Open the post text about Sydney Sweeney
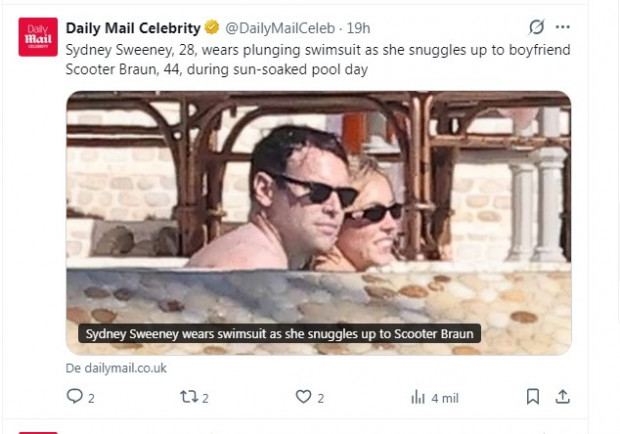The height and width of the screenshot is (434, 620). coord(318,59)
